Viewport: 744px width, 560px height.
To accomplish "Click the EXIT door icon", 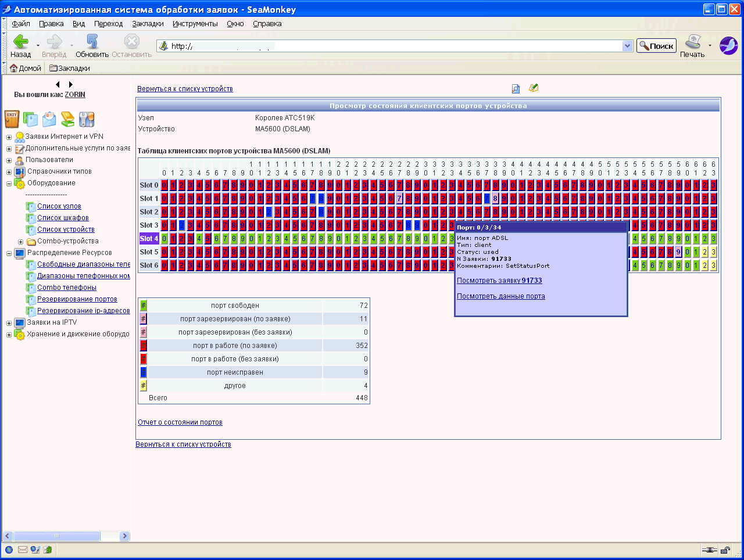I will tap(13, 120).
